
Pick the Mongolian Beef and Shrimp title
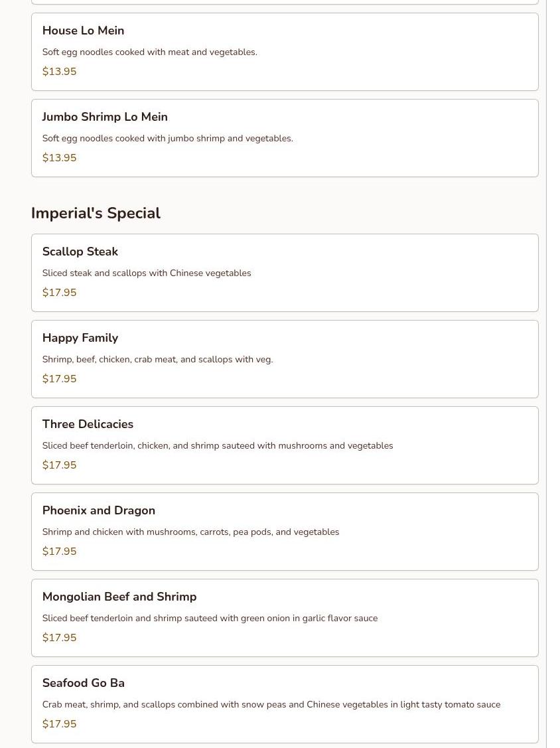119,597
